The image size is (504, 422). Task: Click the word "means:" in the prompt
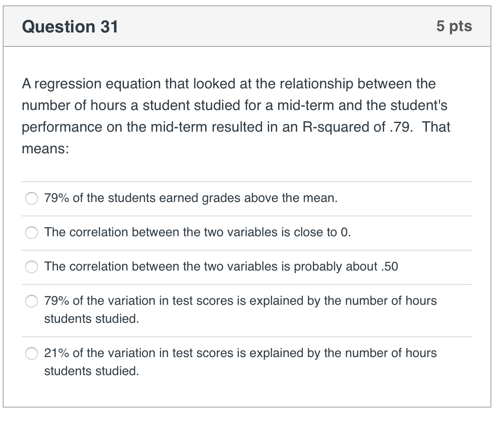(45, 149)
